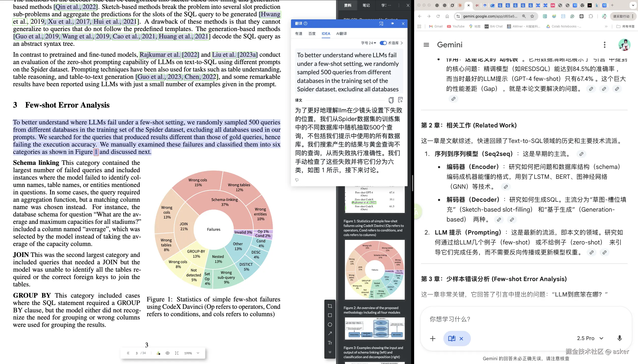Select the text annotation tool
The height and width of the screenshot is (364, 638).
[x=330, y=343]
